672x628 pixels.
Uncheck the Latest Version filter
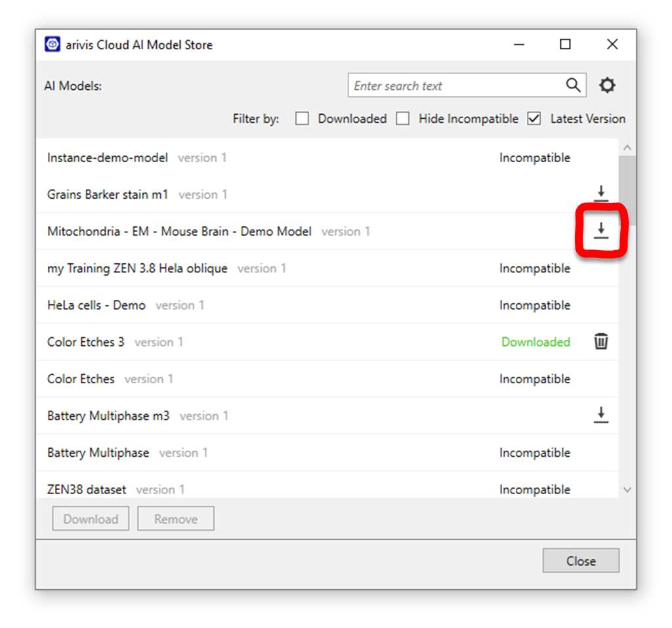click(534, 119)
